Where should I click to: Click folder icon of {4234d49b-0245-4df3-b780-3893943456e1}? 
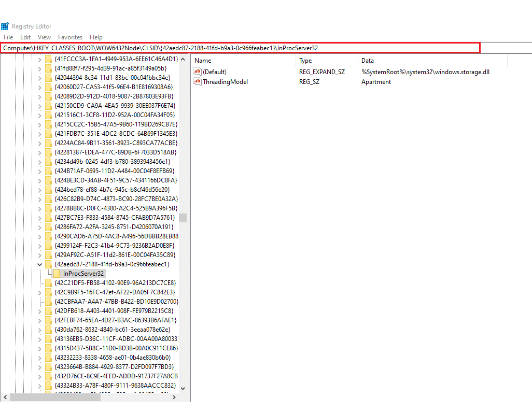(x=48, y=161)
